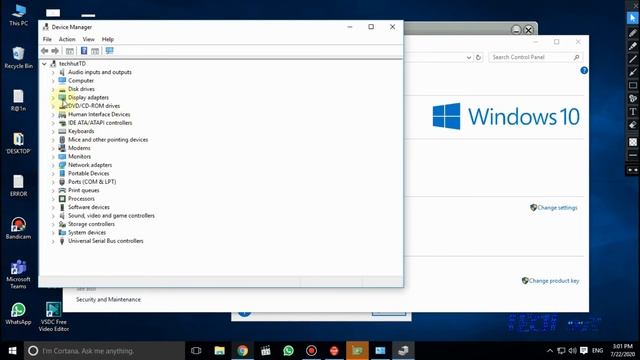Expand the Disk drives category
This screenshot has width=640, height=360.
point(53,89)
